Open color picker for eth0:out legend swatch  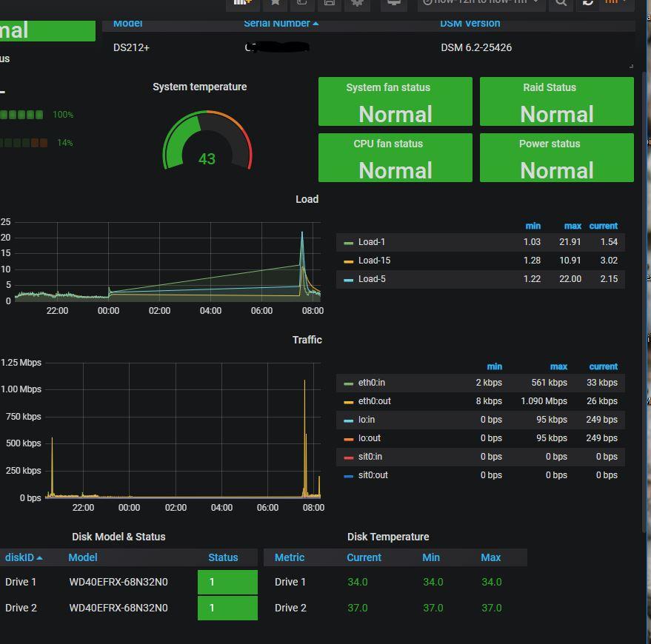point(348,402)
